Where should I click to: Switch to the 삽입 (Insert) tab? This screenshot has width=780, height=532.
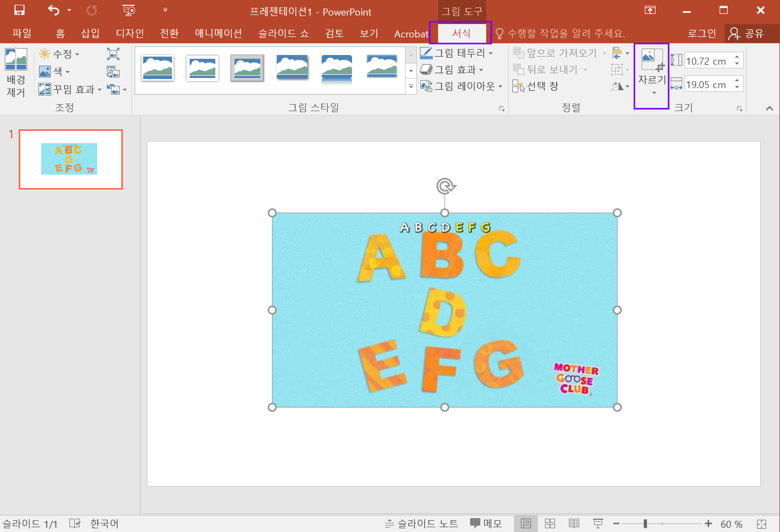90,33
